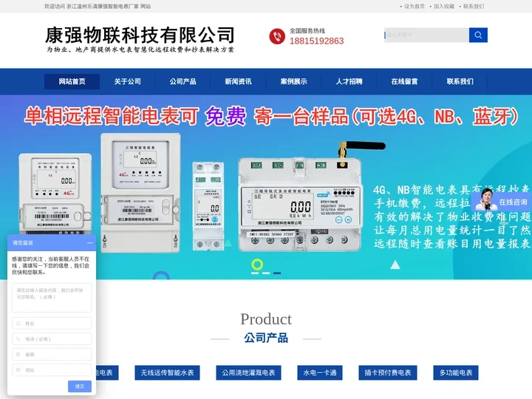
Task: Click the 公司产品 section heading
Action: point(266,338)
